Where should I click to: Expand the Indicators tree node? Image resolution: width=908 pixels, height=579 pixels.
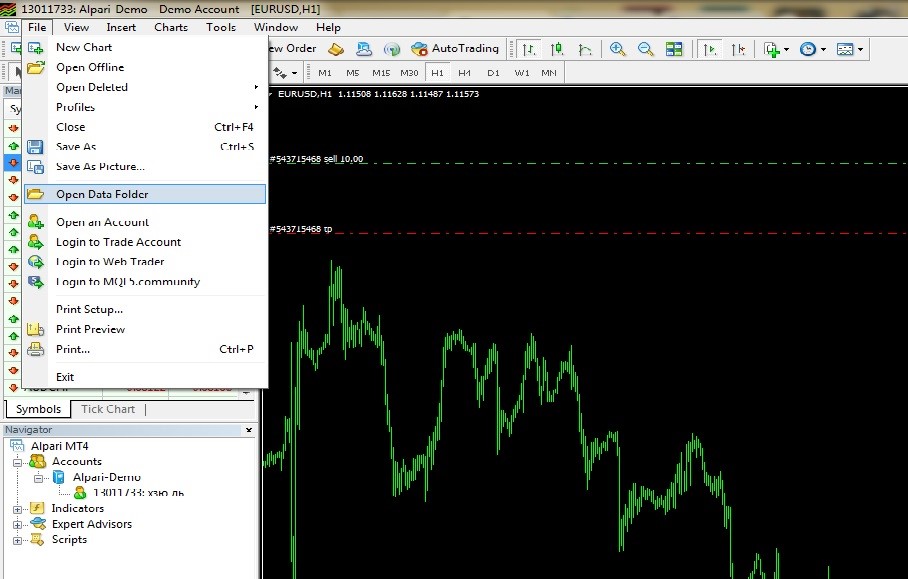[17, 509]
